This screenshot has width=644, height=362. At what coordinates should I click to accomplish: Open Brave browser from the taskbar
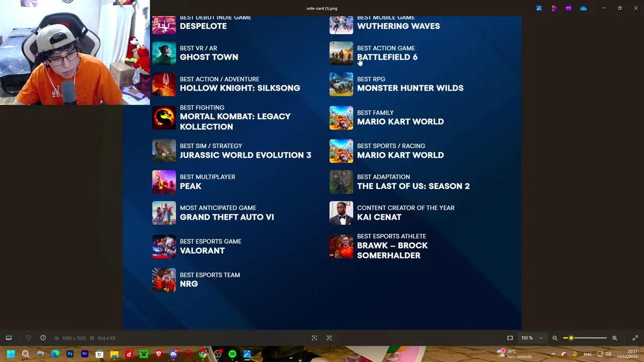tap(158, 354)
